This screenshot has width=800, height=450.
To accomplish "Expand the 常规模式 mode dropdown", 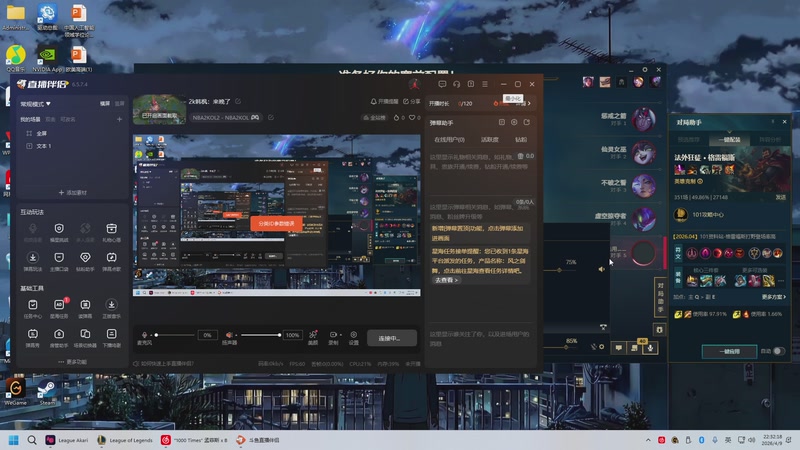I will (x=35, y=104).
